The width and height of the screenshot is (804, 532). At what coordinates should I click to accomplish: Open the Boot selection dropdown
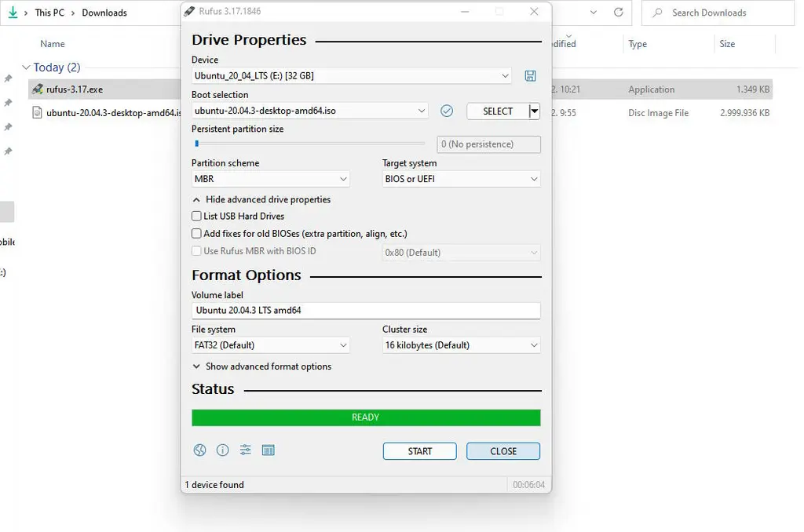pos(309,111)
